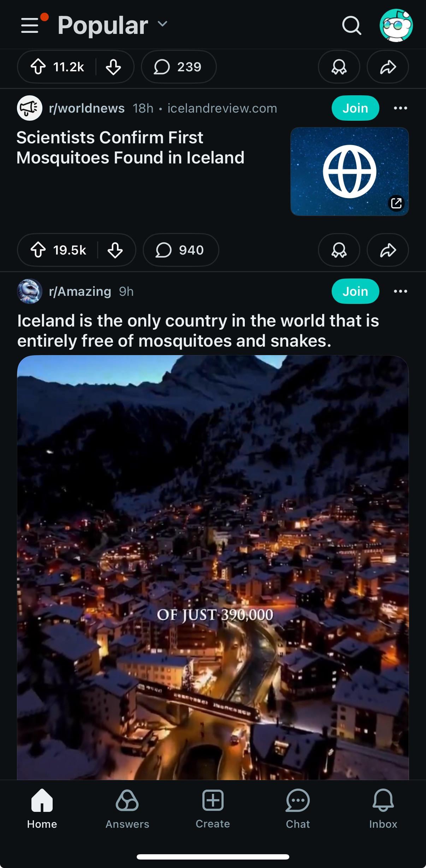
Task: Upvote the post showing 11.2k votes
Action: tap(38, 66)
